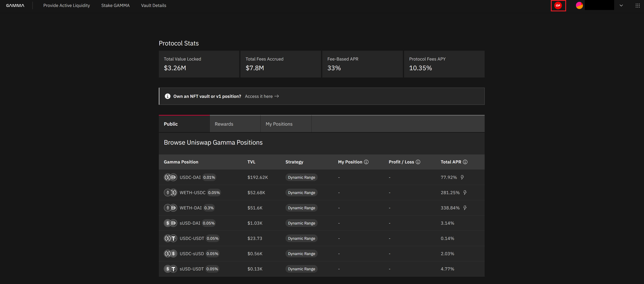Select the Public tab
This screenshot has height=284, width=644.
(x=184, y=124)
